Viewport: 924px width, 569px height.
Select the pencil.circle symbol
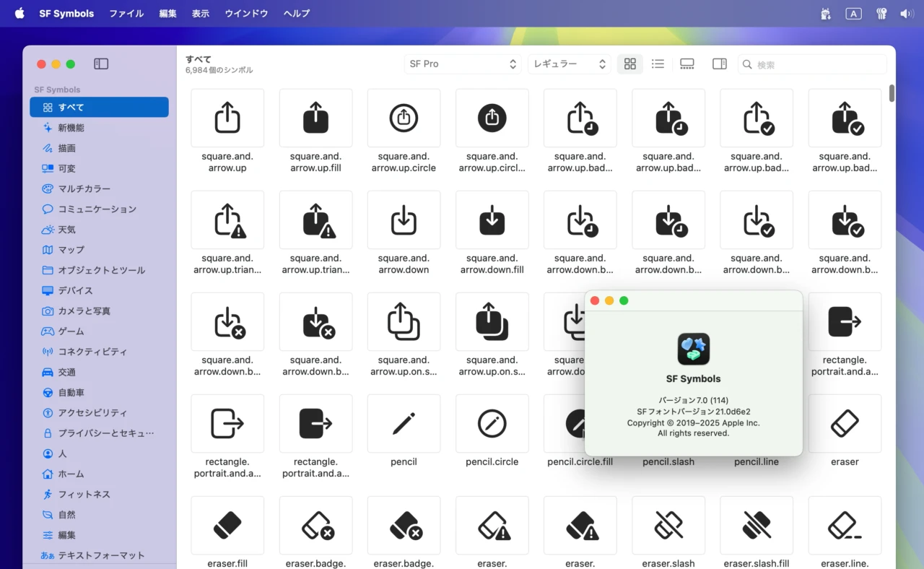point(492,423)
